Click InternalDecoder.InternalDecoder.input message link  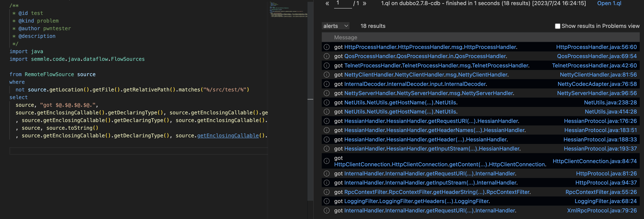tap(415, 84)
